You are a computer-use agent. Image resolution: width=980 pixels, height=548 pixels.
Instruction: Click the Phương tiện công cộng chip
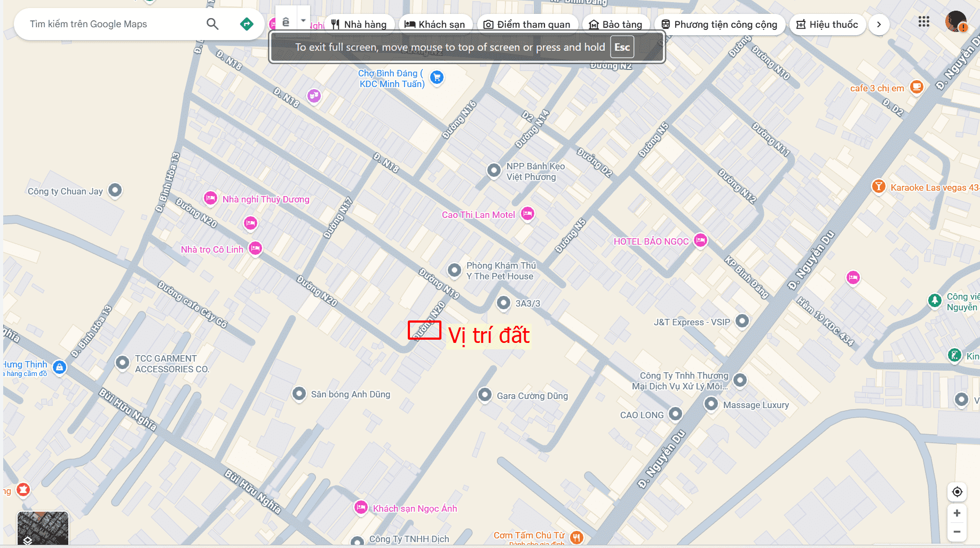coord(720,25)
